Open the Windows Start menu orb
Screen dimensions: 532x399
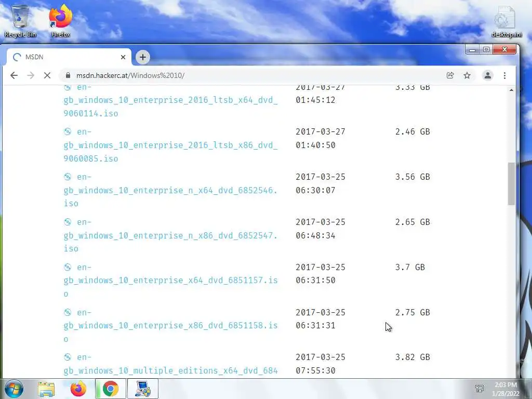click(14, 389)
